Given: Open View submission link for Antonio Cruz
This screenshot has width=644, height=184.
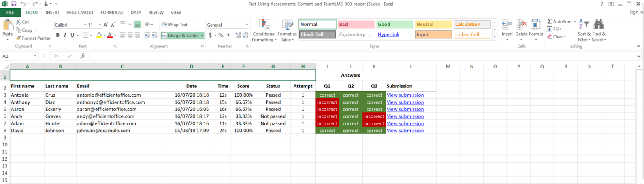Looking at the screenshot, I should [405, 95].
